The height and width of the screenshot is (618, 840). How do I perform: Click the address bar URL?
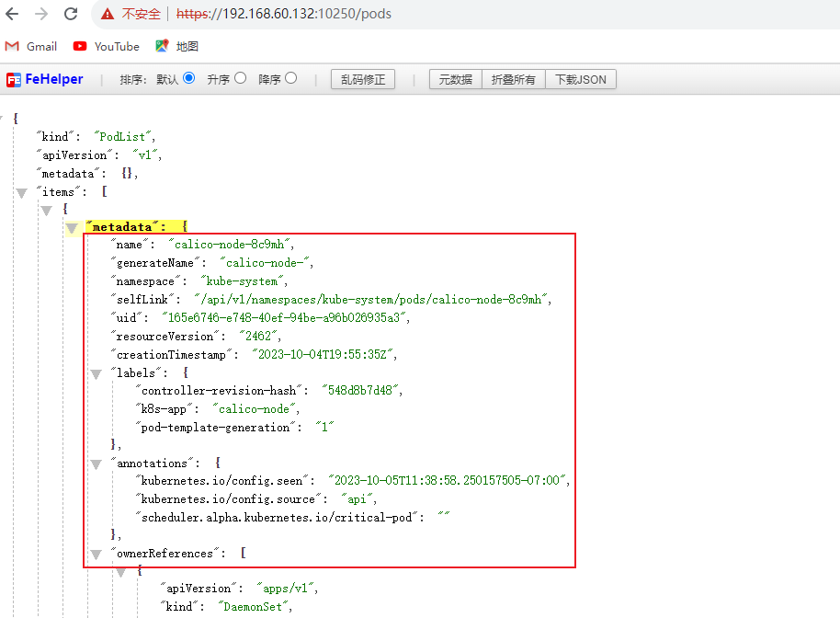[x=284, y=14]
